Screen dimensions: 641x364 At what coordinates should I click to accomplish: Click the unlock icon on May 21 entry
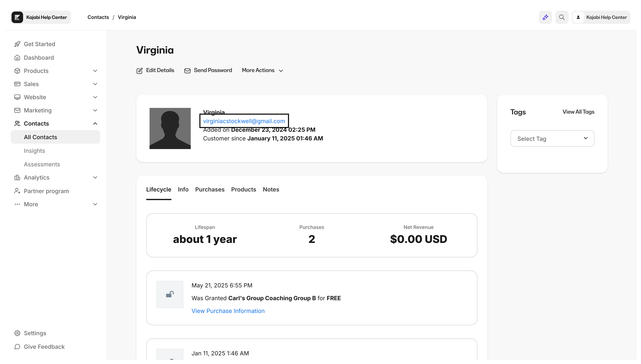(170, 294)
